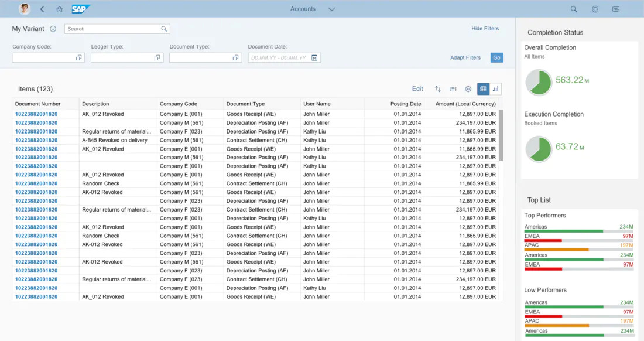The height and width of the screenshot is (341, 644).
Task: Switch to table view
Action: [x=483, y=88]
